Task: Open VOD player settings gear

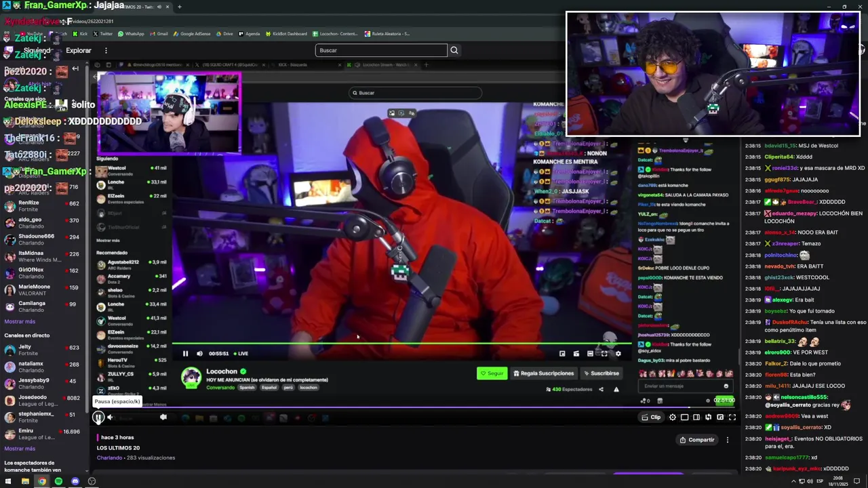Action: pyautogui.click(x=673, y=418)
